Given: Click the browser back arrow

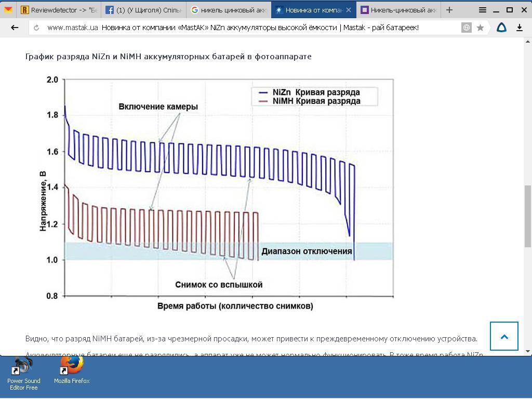Looking at the screenshot, I should point(14,28).
